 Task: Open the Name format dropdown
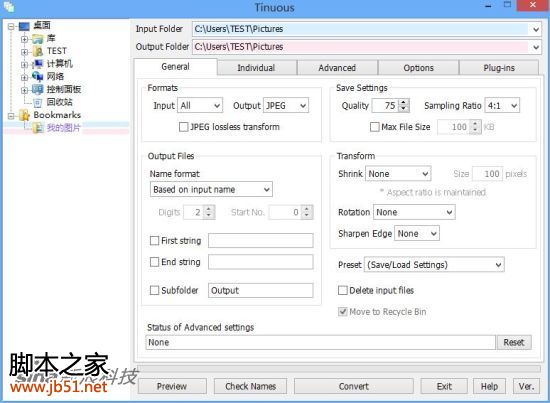(x=211, y=189)
